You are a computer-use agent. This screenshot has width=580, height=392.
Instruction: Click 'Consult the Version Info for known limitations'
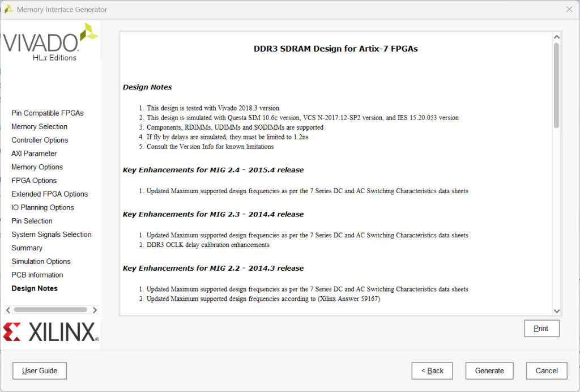210,147
